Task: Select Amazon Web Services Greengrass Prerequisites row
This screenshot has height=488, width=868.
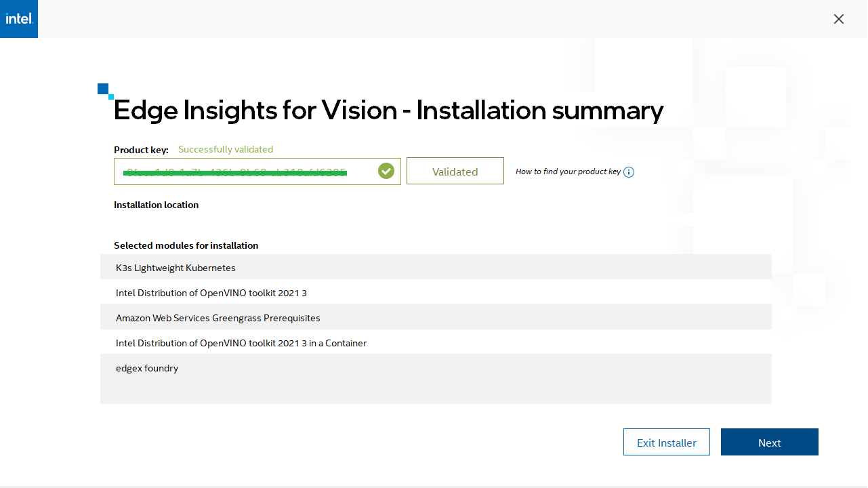Action: [x=436, y=318]
